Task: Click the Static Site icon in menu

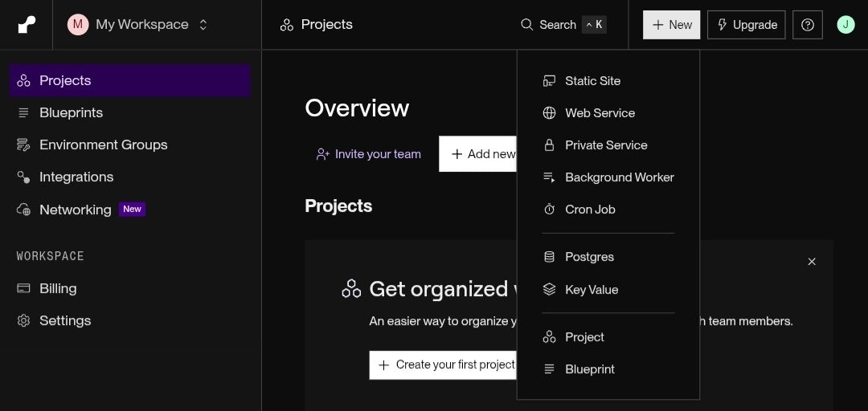Action: pyautogui.click(x=550, y=81)
